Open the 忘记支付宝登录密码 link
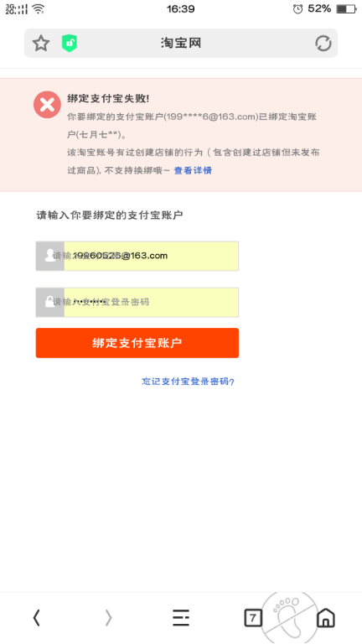Viewport: 362px width, 644px height. [x=188, y=382]
